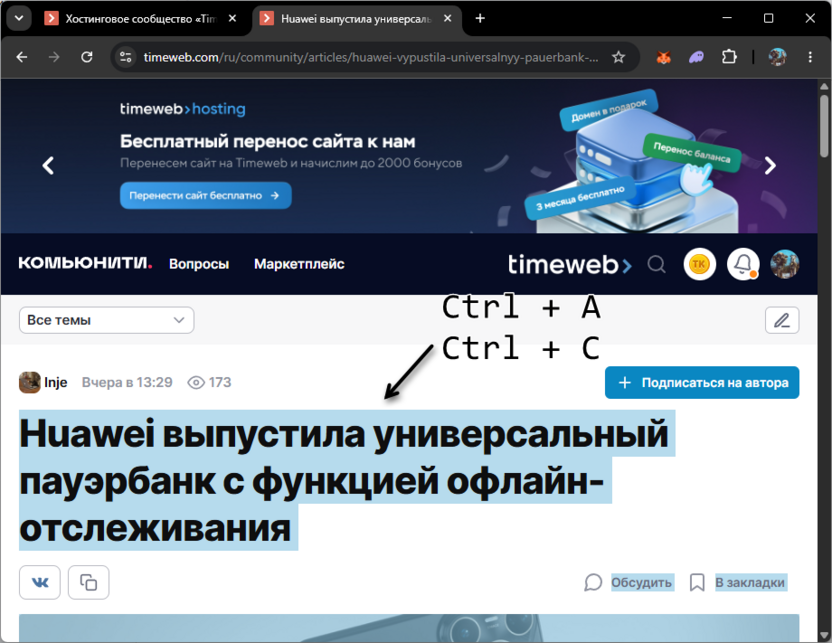This screenshot has width=832, height=643.
Task: Expand the Все темы dropdown
Action: coord(106,320)
